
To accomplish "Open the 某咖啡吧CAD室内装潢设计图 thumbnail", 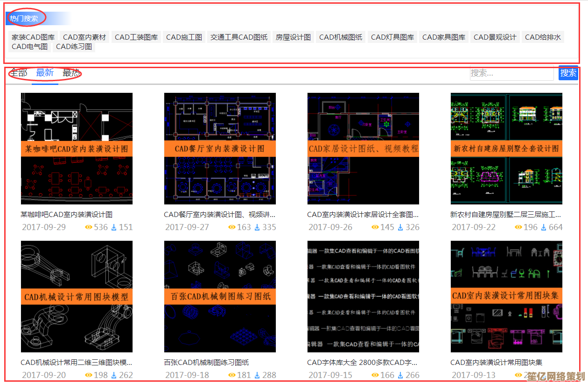I will [x=77, y=148].
